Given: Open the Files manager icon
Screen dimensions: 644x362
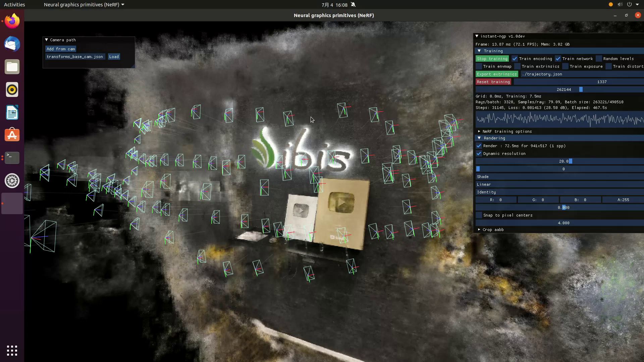Looking at the screenshot, I should [12, 67].
